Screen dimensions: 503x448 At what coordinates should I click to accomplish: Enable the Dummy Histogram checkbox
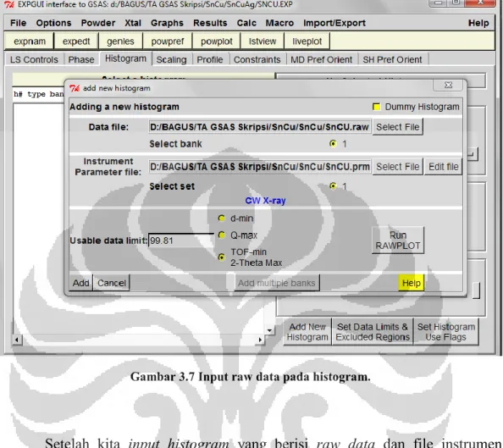[376, 107]
